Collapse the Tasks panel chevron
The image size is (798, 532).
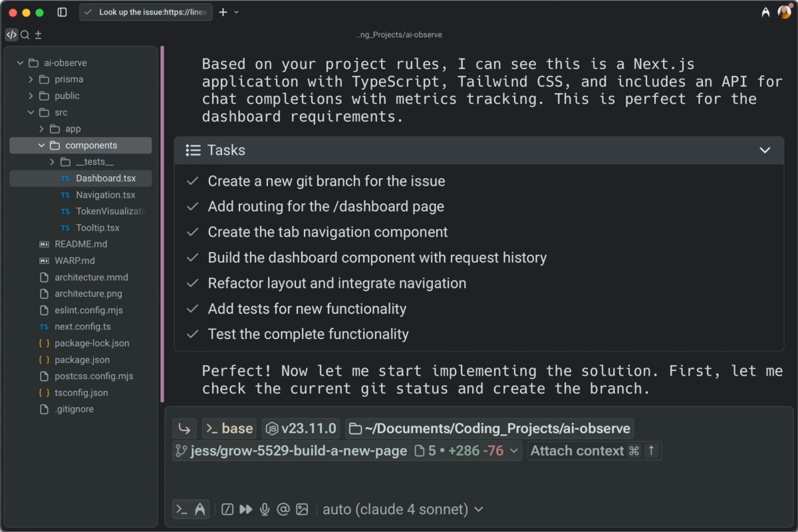pyautogui.click(x=765, y=150)
